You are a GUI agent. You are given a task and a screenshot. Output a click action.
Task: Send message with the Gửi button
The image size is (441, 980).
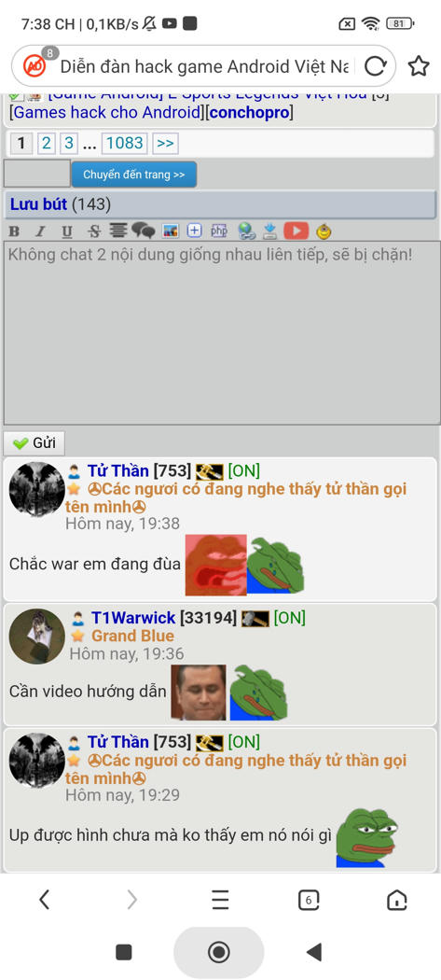(x=34, y=443)
